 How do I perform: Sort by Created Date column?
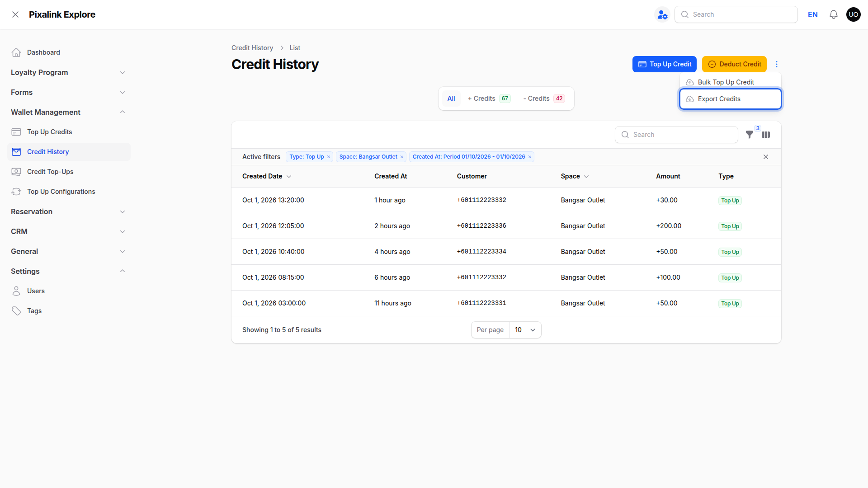point(267,176)
